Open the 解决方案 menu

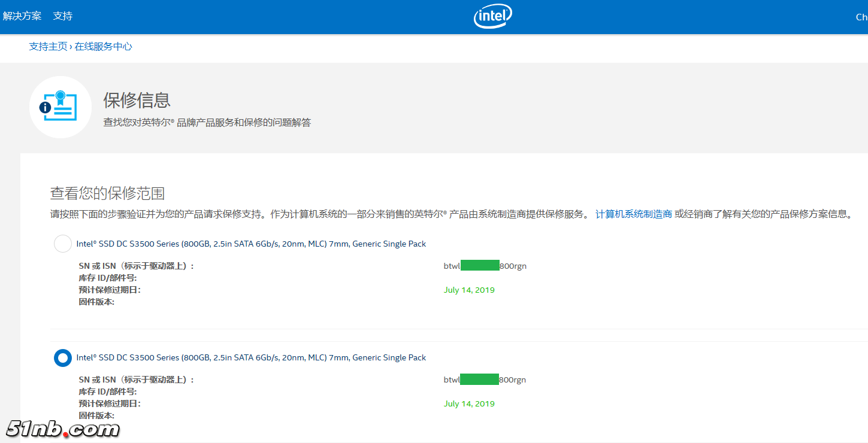click(22, 16)
